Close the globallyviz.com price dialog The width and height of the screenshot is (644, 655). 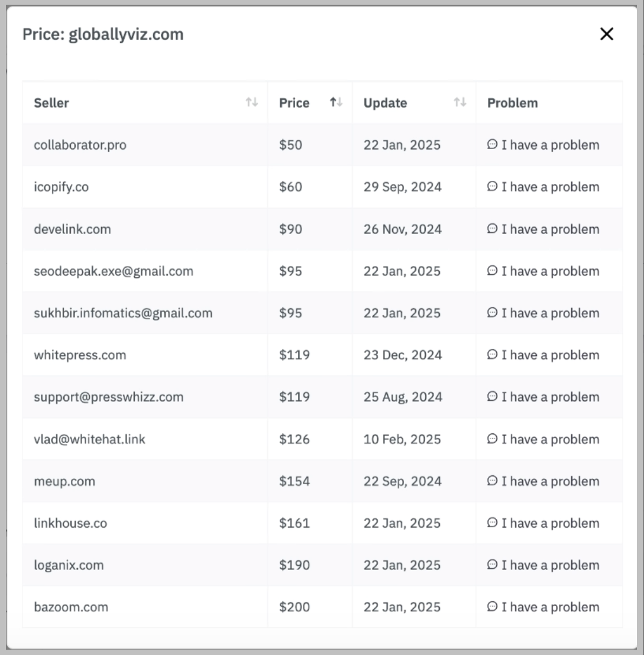coord(607,34)
